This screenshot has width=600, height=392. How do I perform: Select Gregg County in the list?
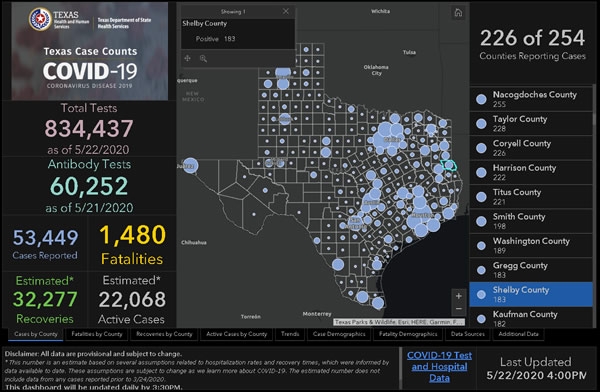[x=531, y=270]
